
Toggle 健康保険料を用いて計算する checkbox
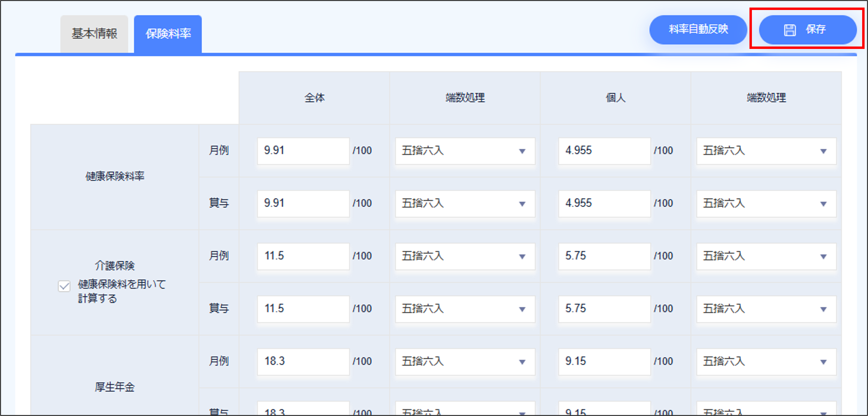click(64, 286)
